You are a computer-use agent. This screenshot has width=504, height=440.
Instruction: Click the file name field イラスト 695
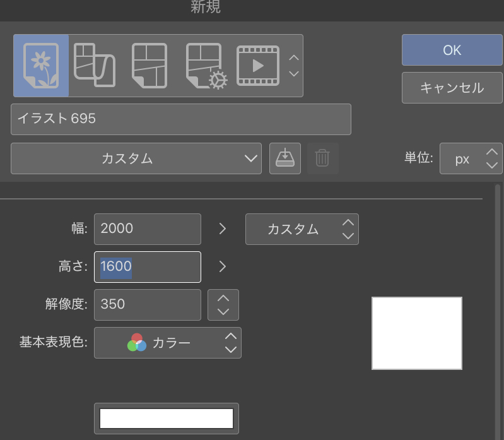point(180,119)
